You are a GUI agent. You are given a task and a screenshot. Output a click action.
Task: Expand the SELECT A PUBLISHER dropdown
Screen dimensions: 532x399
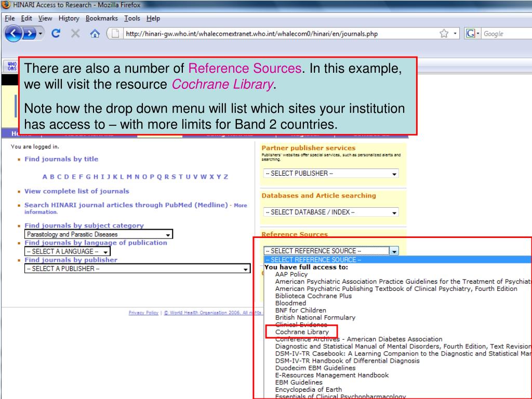click(137, 269)
